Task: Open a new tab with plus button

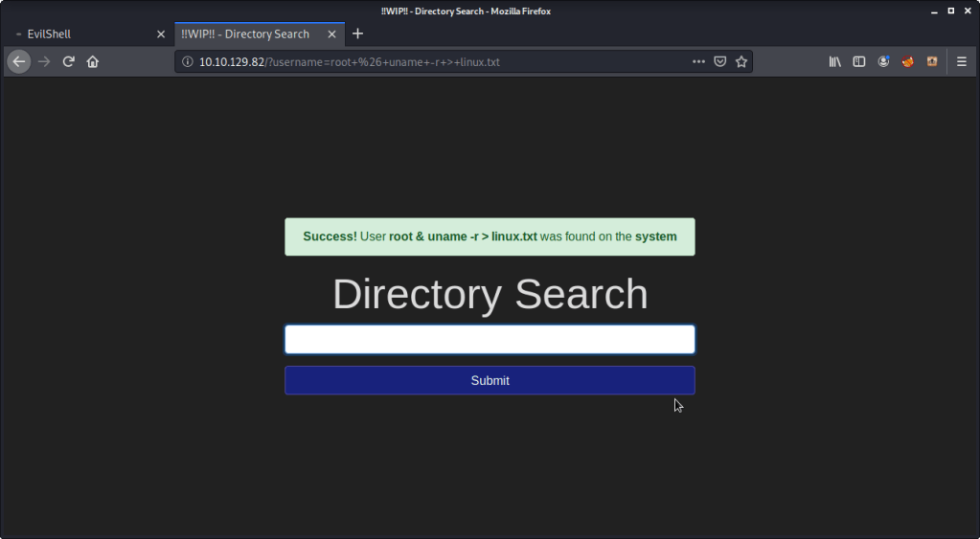Action: pos(357,34)
